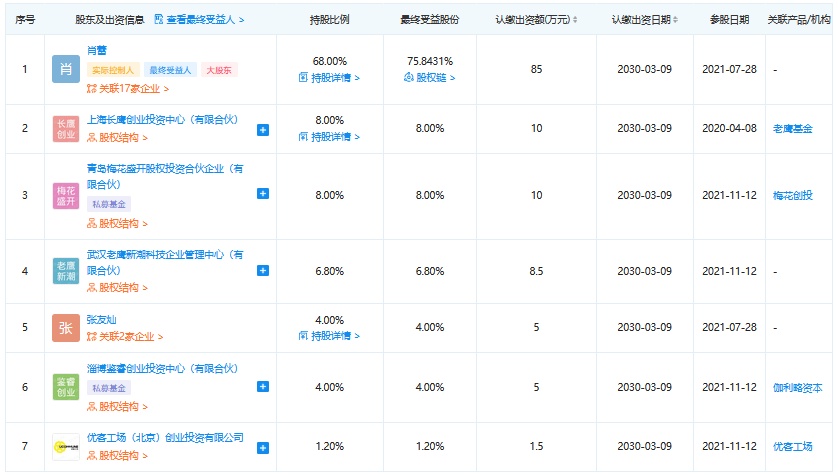Open 持股详情 under 68.00%
The width and height of the screenshot is (838, 475).
tap(329, 78)
